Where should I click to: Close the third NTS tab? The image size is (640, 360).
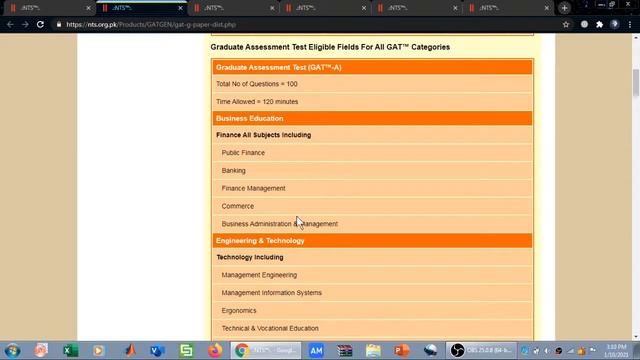[272, 8]
